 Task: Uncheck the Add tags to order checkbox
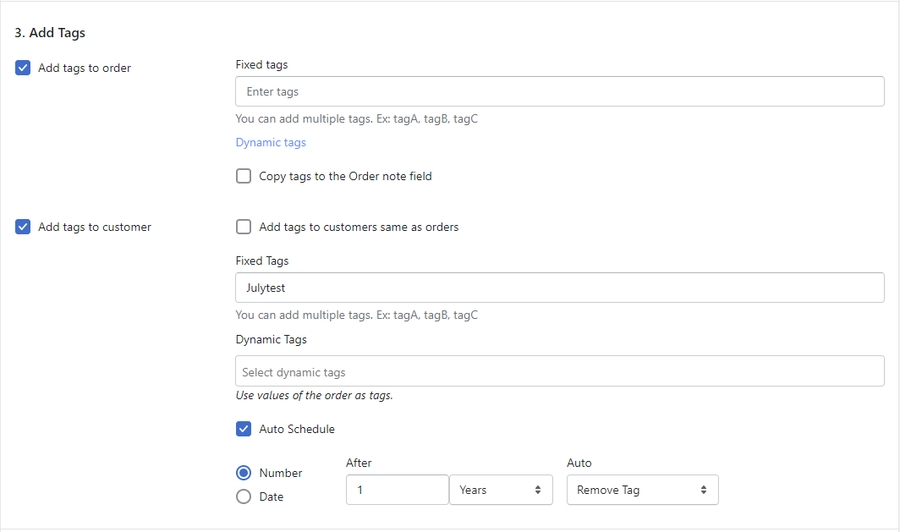pos(23,68)
